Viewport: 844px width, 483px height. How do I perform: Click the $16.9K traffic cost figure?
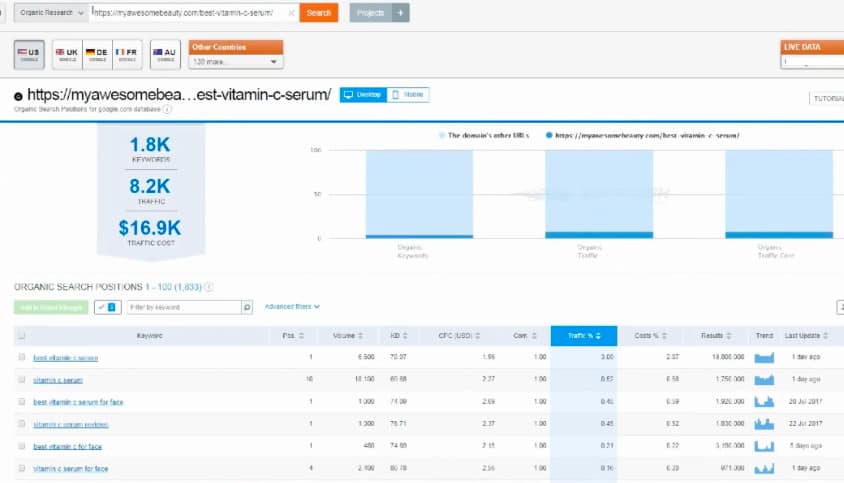[150, 228]
